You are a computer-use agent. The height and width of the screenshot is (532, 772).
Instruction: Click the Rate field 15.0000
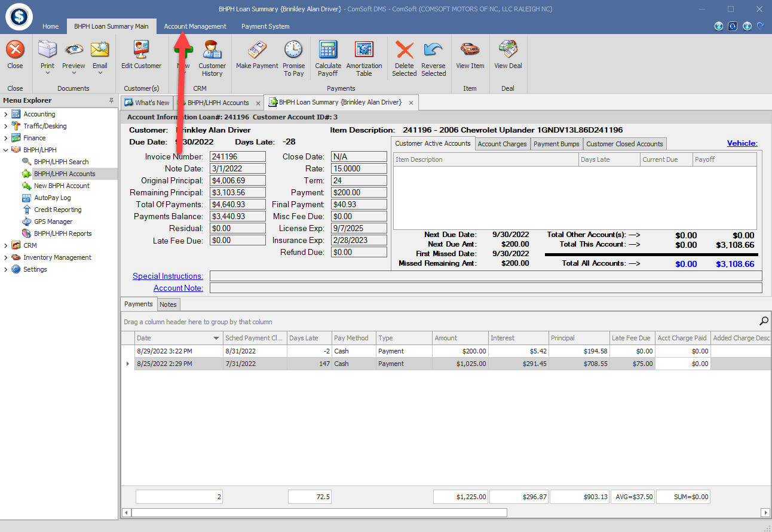pos(359,168)
